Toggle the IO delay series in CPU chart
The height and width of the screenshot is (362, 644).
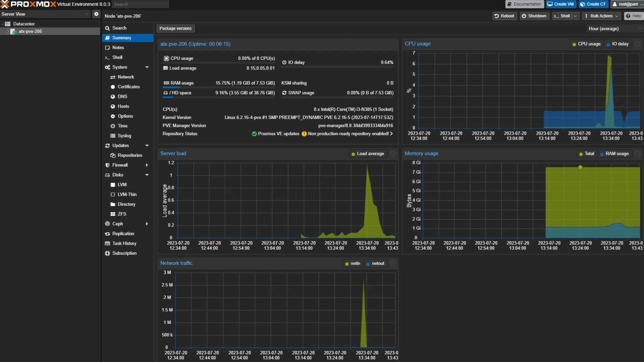pyautogui.click(x=618, y=44)
